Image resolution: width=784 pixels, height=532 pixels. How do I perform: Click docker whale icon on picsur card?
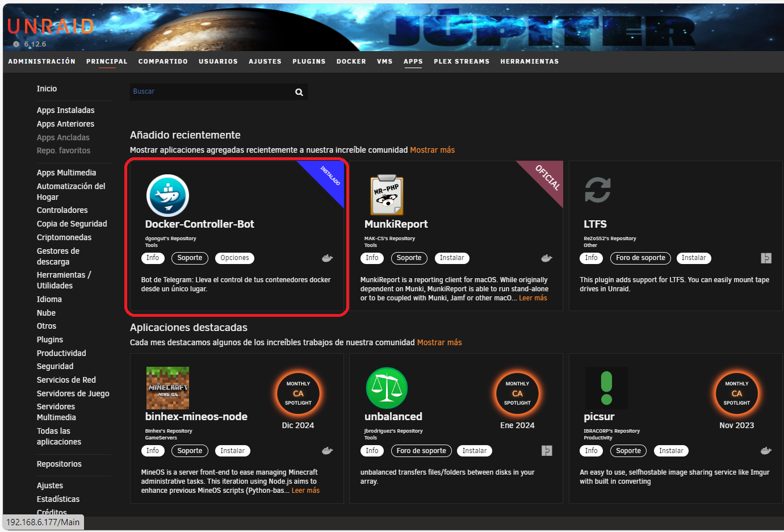point(766,451)
